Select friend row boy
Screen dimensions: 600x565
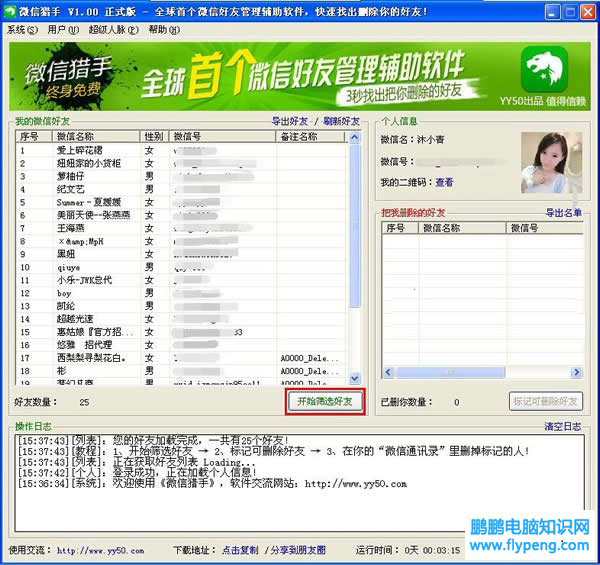tap(181, 293)
